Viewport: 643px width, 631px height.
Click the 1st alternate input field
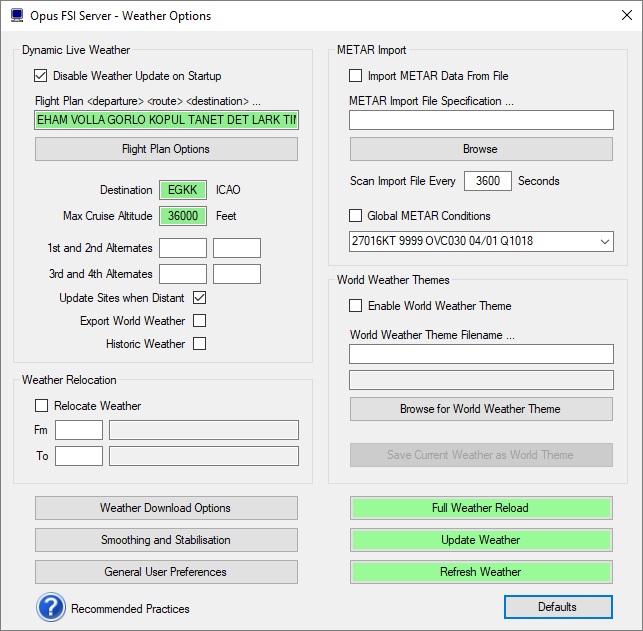(x=183, y=248)
